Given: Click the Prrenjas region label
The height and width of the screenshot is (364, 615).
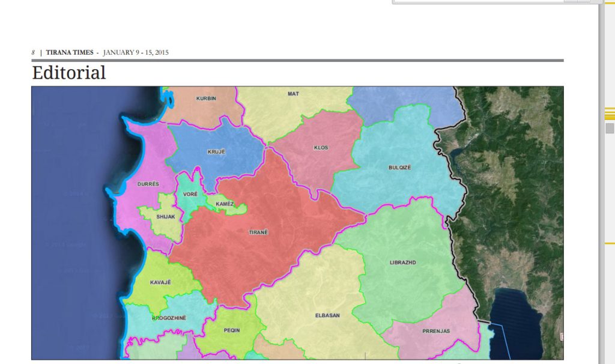Looking at the screenshot, I should point(436,331).
